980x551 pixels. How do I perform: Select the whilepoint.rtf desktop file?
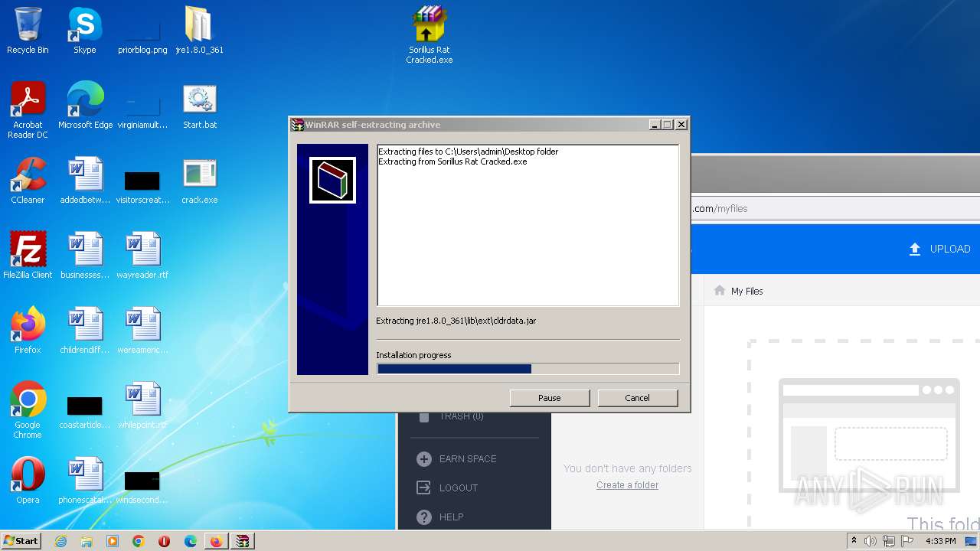coord(142,406)
